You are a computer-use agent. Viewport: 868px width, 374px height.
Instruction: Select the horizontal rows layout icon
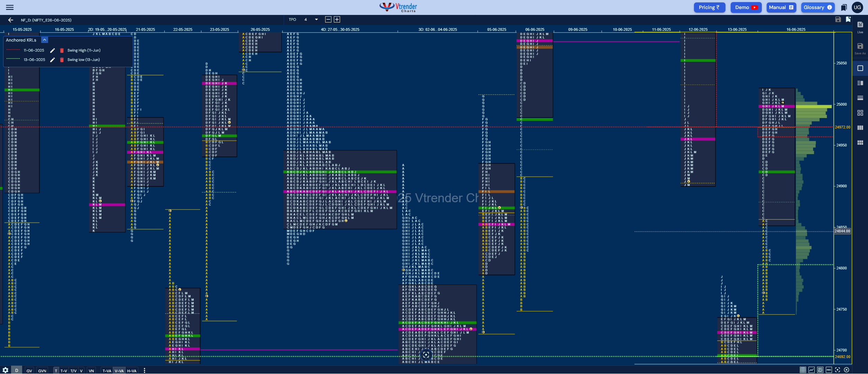pyautogui.click(x=860, y=98)
